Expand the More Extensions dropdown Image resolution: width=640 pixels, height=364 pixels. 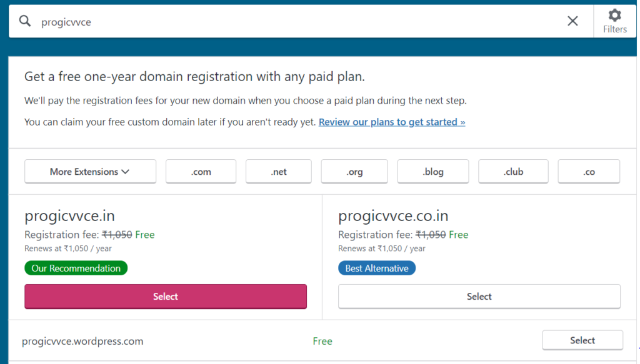[x=90, y=172]
